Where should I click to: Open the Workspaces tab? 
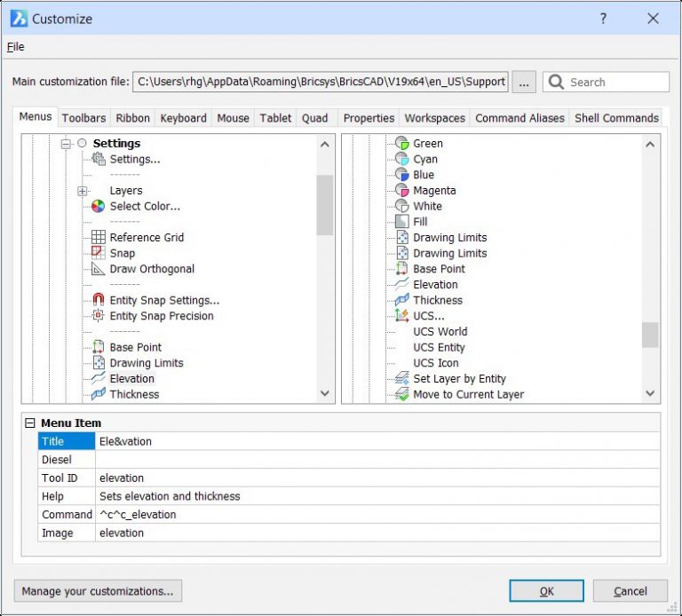(x=434, y=118)
